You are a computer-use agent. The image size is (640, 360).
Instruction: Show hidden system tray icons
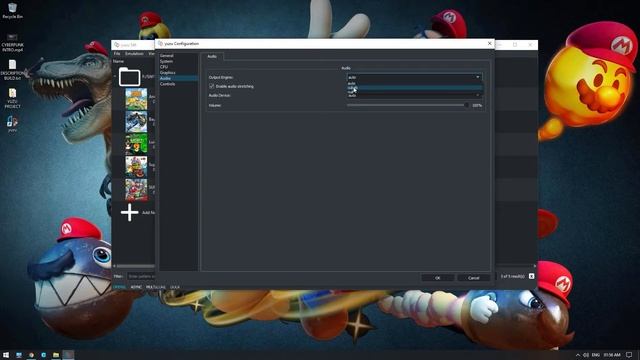click(x=578, y=355)
